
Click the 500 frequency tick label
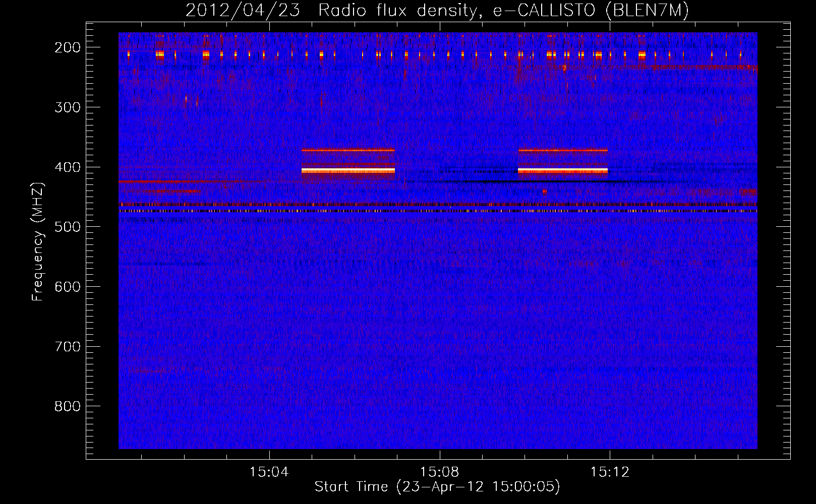68,227
